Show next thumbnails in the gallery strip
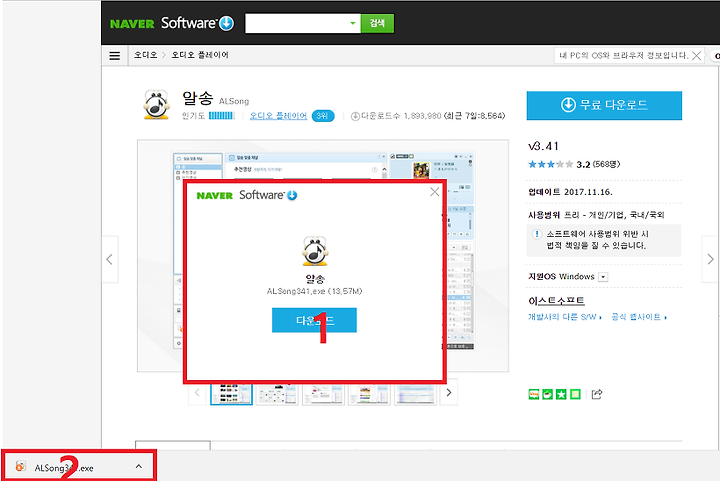Screen dimensions: 720x481 [449, 392]
